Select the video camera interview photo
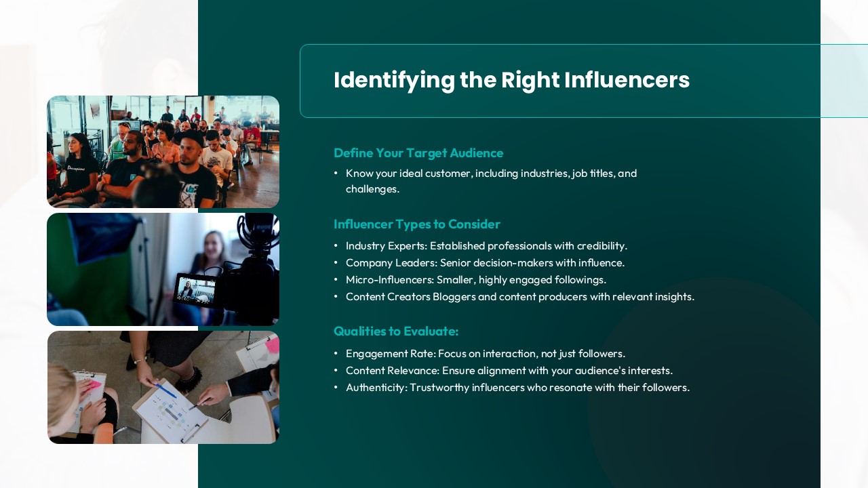Screen dimensions: 868x488 click(163, 269)
